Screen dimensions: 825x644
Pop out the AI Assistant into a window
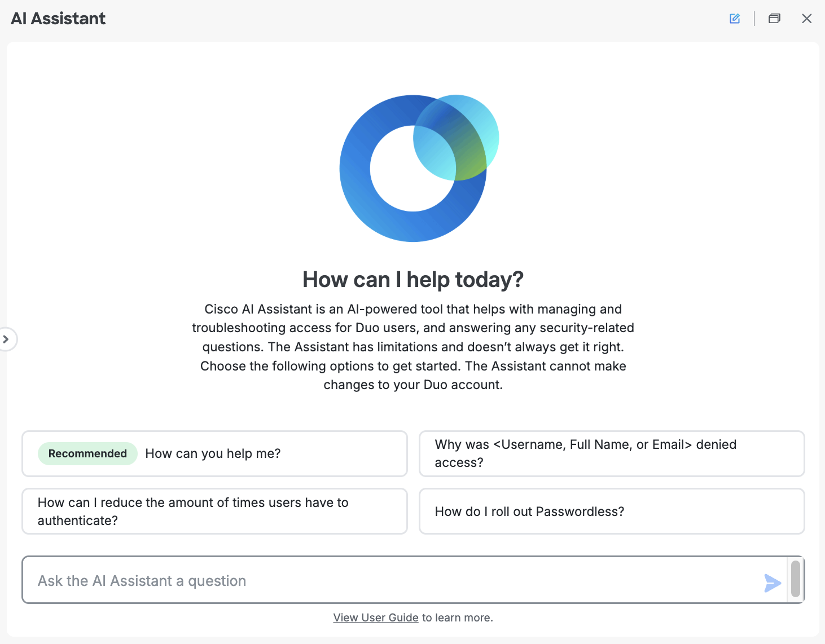(x=774, y=19)
